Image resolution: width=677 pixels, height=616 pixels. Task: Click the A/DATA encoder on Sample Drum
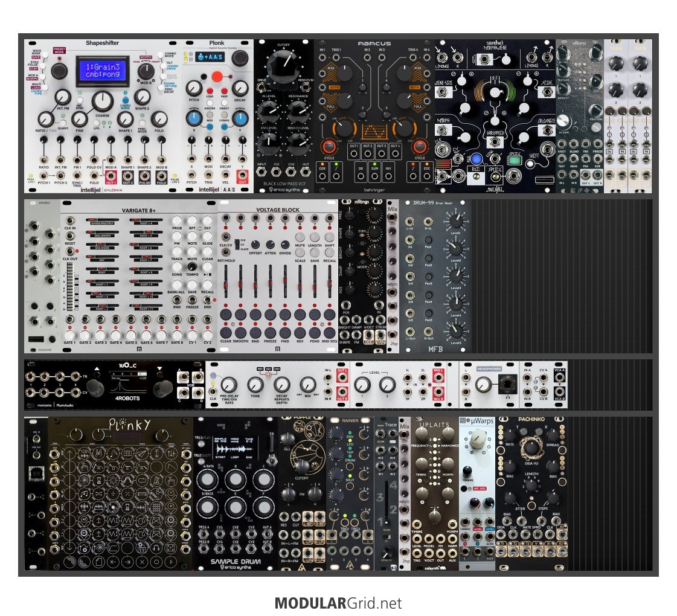(207, 479)
